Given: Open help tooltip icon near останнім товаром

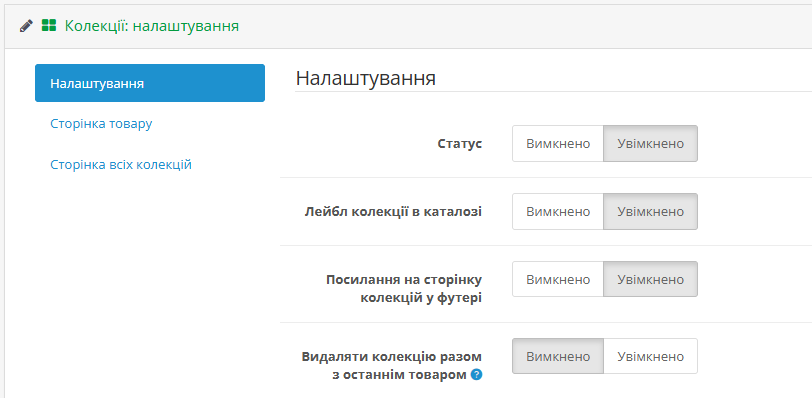Looking at the screenshot, I should coord(476,375).
